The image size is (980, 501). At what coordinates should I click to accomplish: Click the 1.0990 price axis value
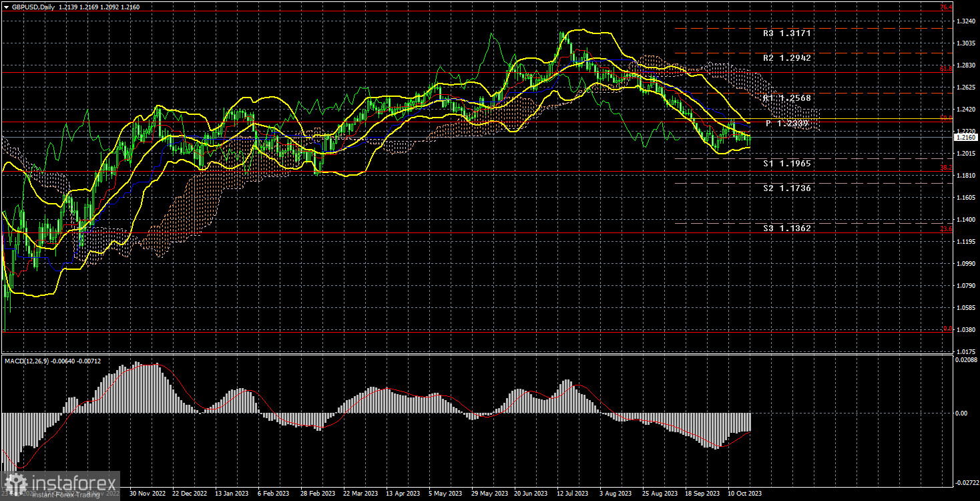point(965,264)
